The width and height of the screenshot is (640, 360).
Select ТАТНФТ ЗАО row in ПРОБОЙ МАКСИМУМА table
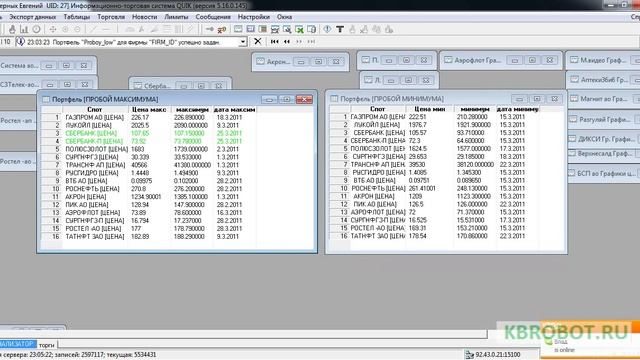(x=149, y=236)
